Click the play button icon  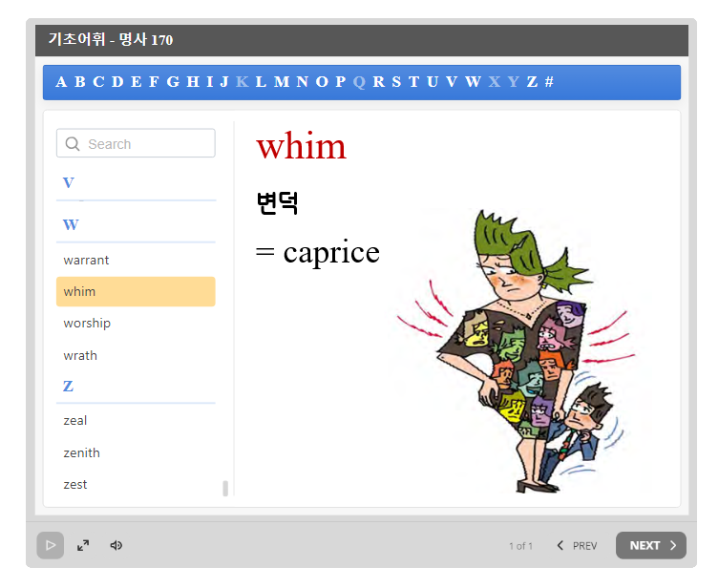[50, 545]
